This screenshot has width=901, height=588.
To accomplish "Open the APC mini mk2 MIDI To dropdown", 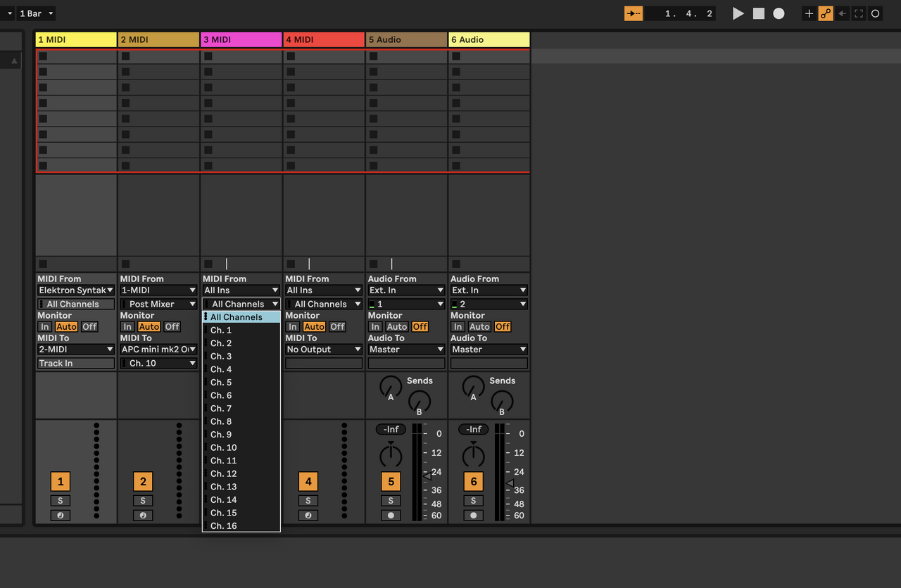I will (158, 349).
